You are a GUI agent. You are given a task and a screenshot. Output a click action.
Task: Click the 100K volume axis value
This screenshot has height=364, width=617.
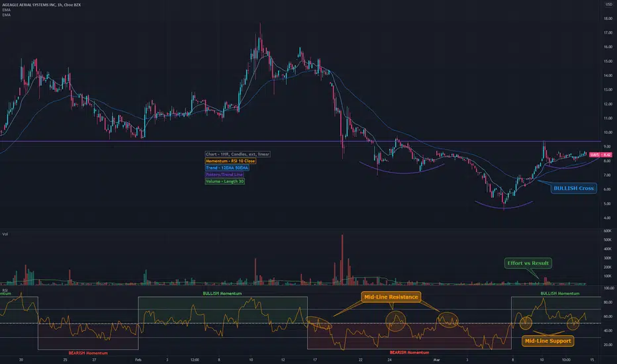click(608, 276)
